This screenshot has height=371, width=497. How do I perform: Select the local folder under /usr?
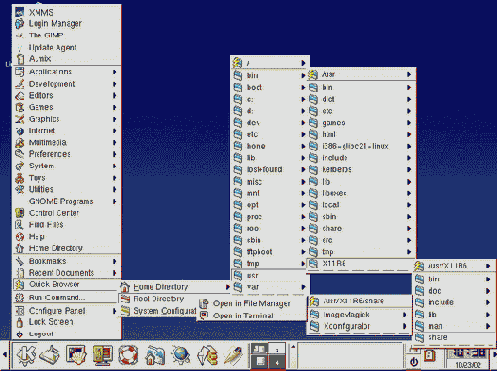coord(361,205)
